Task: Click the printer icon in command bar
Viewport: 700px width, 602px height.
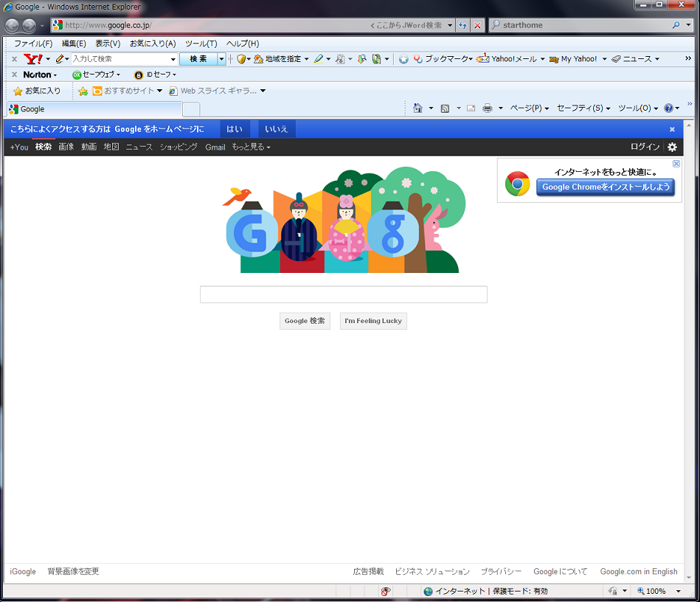Action: 488,108
